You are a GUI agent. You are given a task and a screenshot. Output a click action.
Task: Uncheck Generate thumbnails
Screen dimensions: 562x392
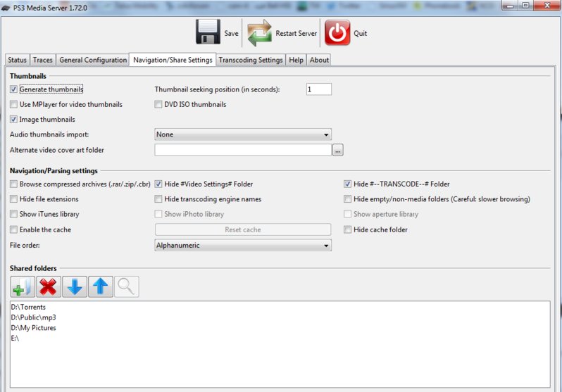point(13,89)
